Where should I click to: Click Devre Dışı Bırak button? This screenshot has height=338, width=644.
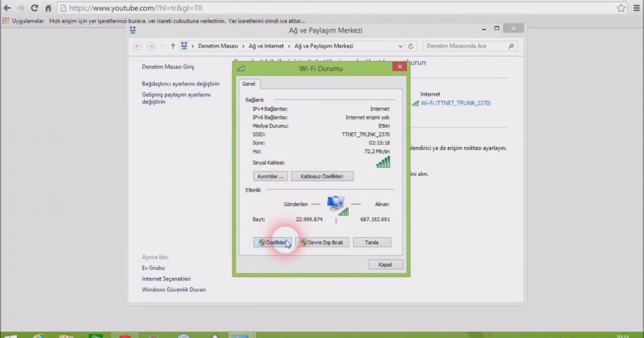[322, 243]
